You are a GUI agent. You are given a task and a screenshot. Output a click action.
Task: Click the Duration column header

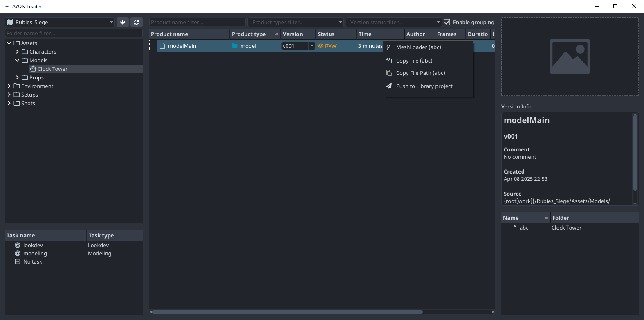pos(478,34)
